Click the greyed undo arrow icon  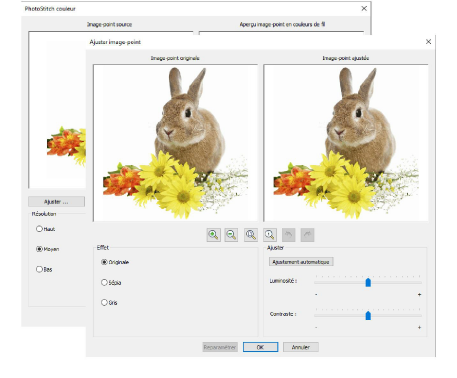(x=289, y=235)
